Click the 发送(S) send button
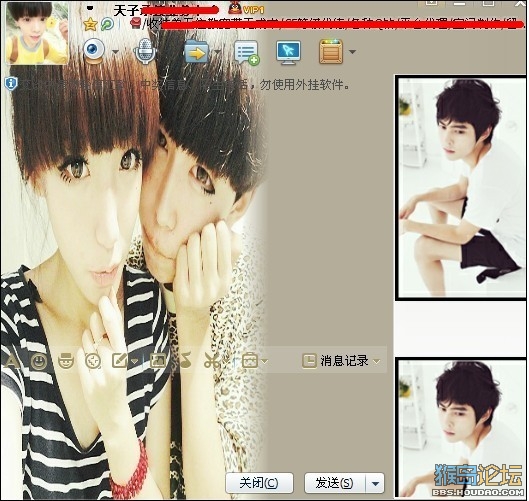This screenshot has width=529, height=501. click(335, 483)
